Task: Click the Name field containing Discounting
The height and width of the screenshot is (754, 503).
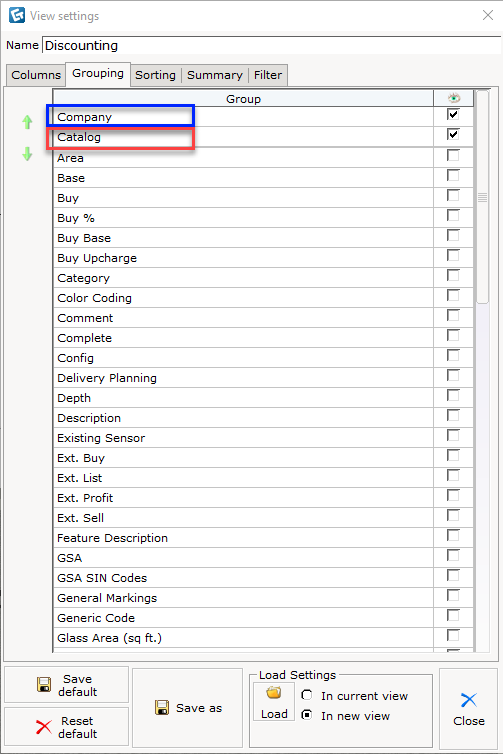Action: 272,46
